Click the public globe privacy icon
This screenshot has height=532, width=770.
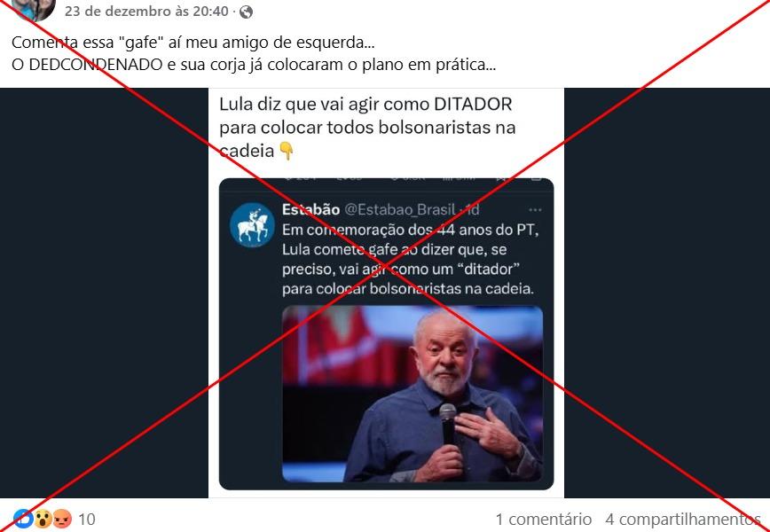246,12
